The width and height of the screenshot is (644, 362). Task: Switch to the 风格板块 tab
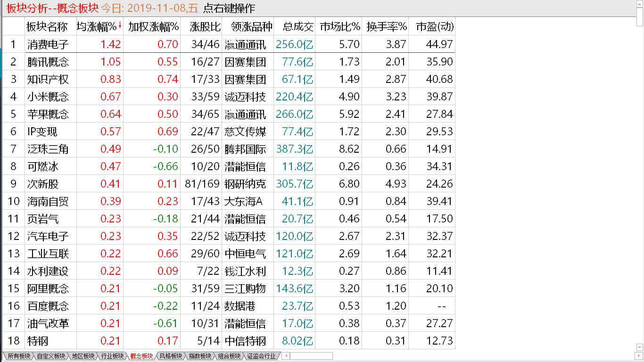171,356
